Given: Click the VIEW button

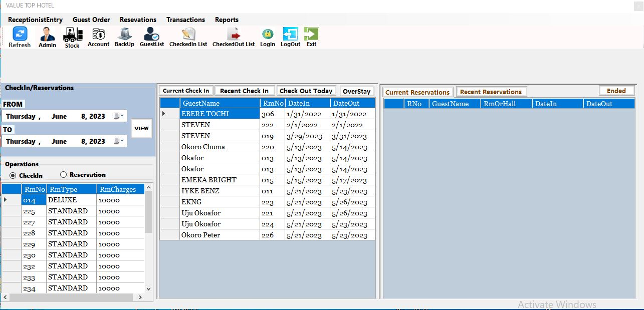Looking at the screenshot, I should pyautogui.click(x=141, y=128).
